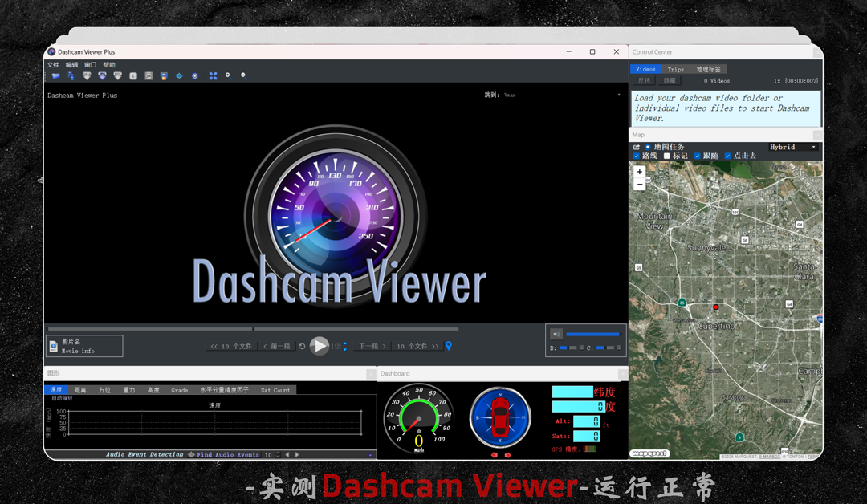Uncheck the 跟随 checkbox
867x504 pixels.
point(698,156)
